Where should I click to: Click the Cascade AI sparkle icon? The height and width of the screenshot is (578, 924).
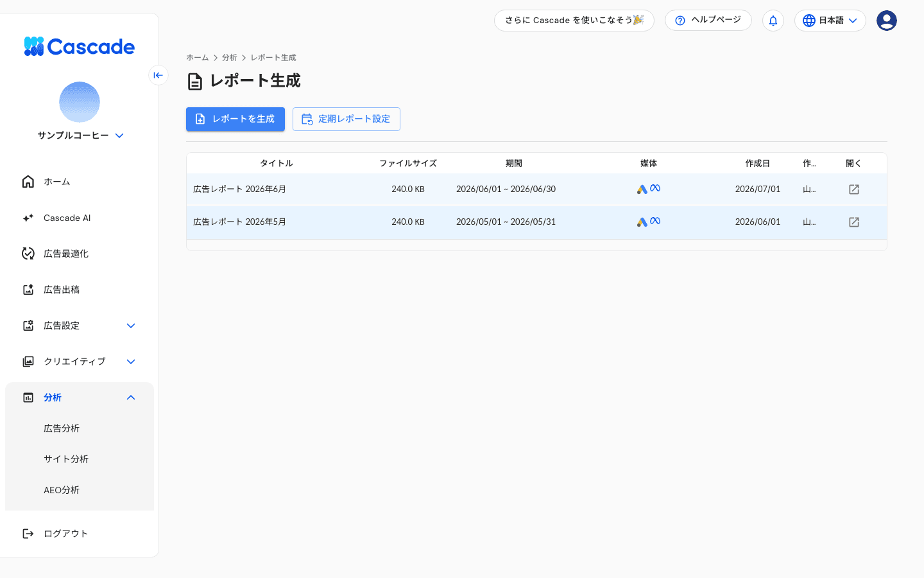(x=28, y=218)
